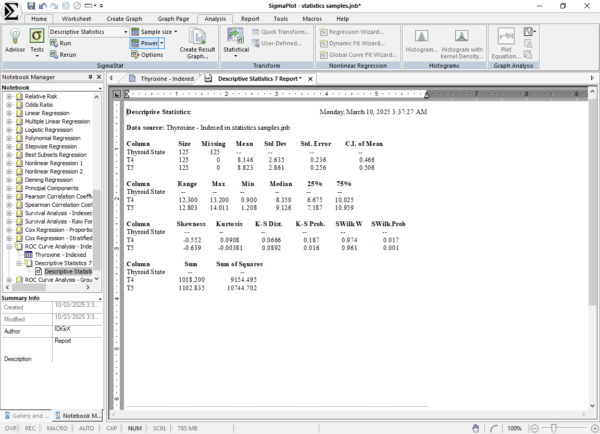Select Odds Ratio notebook item
This screenshot has width=600, height=434.
click(39, 105)
